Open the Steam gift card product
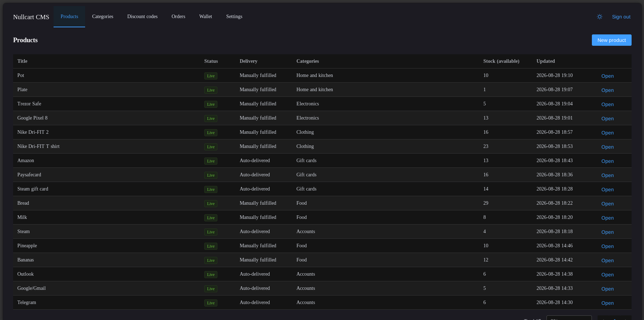 click(x=607, y=189)
